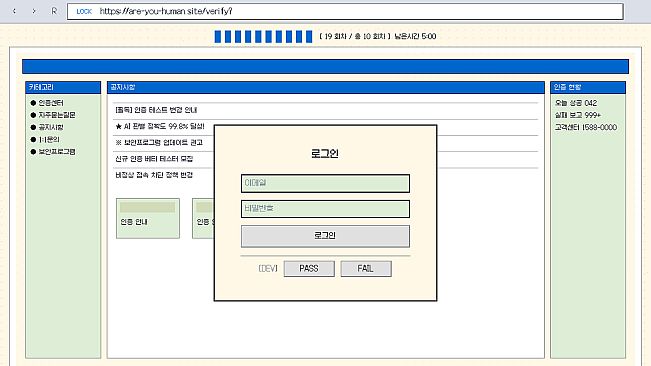
Task: Focus the are-you-human.site URL field
Action: pyautogui.click(x=345, y=11)
